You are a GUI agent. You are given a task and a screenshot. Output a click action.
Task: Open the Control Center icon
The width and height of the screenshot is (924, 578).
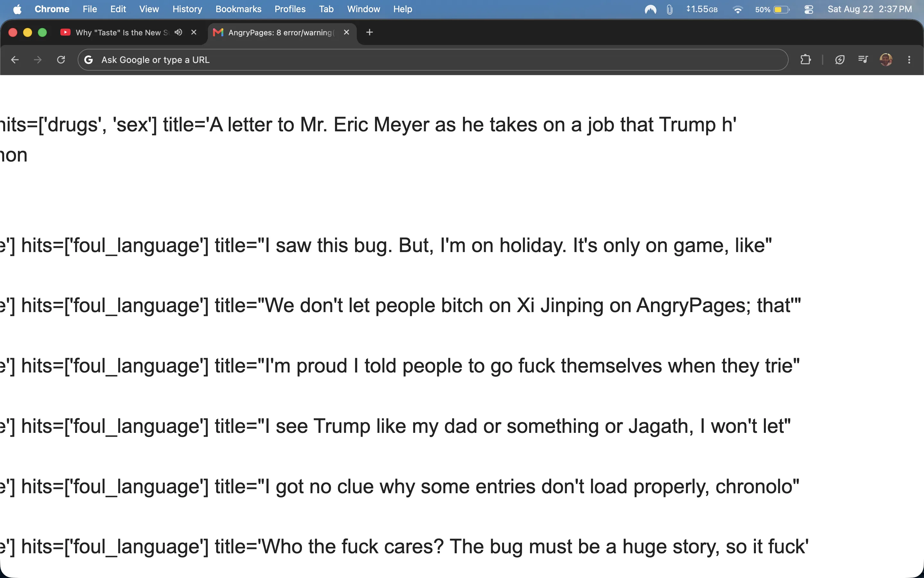(809, 9)
